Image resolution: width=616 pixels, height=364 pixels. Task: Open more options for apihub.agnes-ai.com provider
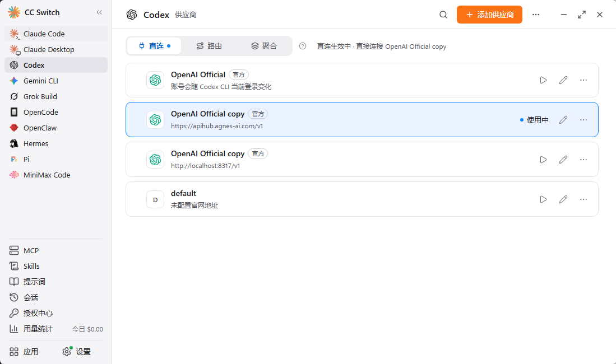pyautogui.click(x=583, y=120)
